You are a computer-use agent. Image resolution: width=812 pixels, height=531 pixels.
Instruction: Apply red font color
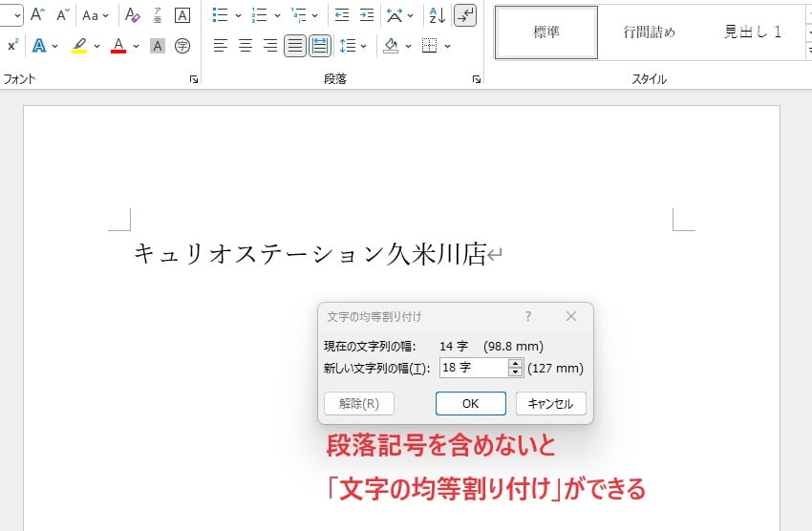pyautogui.click(x=118, y=46)
